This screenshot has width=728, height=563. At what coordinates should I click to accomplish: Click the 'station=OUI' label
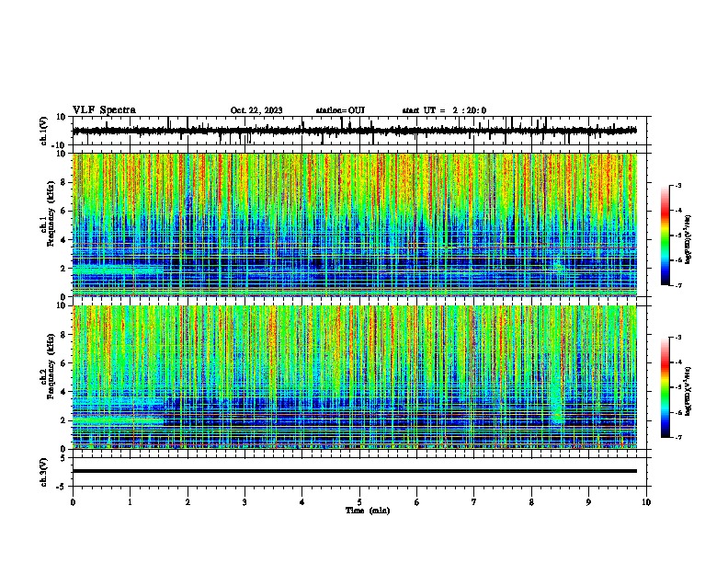point(340,110)
